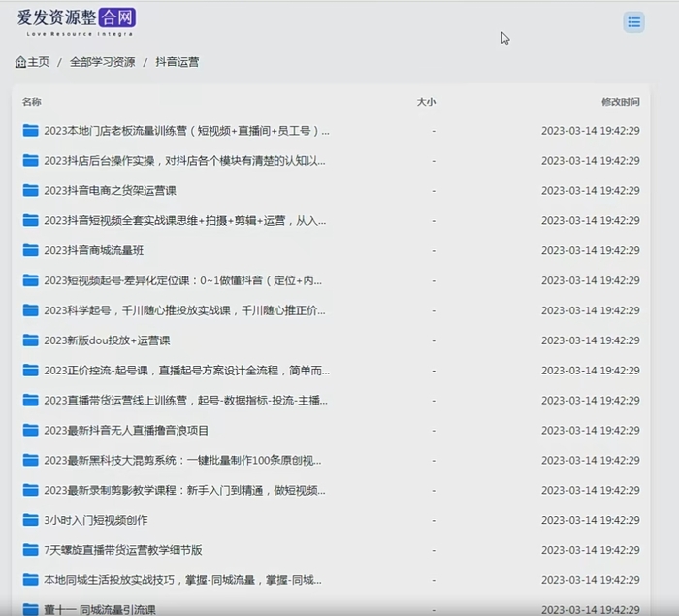Click folder icon of 本地同城生活投放实战技巧
The height and width of the screenshot is (616, 679).
point(30,580)
